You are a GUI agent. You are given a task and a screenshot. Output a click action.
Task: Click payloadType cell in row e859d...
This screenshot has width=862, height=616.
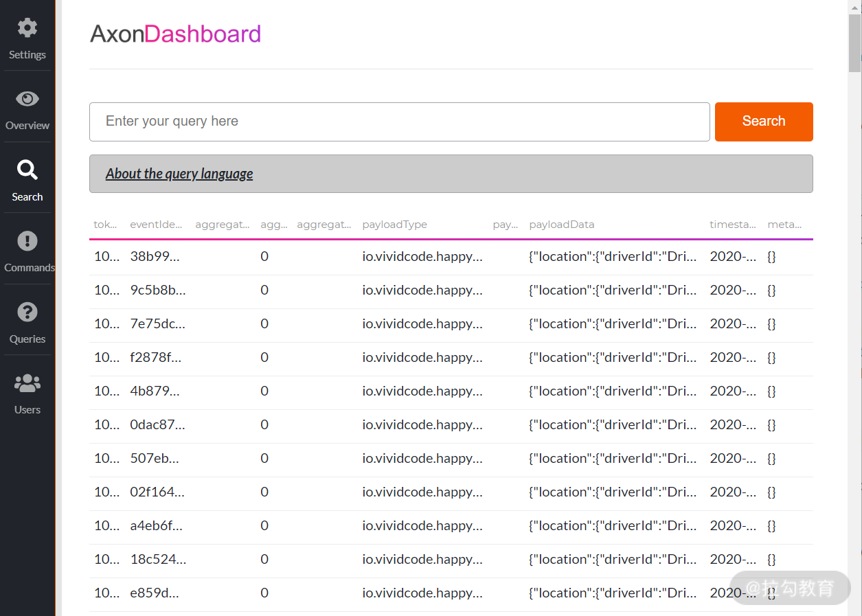point(422,593)
